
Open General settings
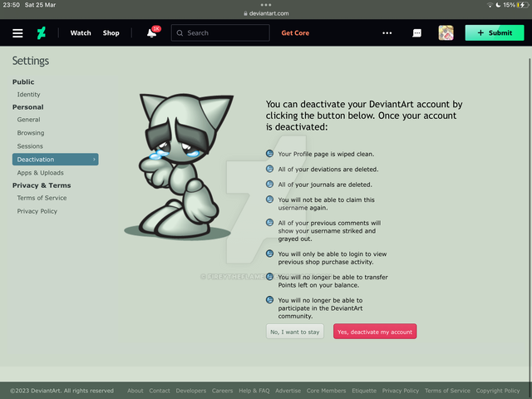(29, 120)
